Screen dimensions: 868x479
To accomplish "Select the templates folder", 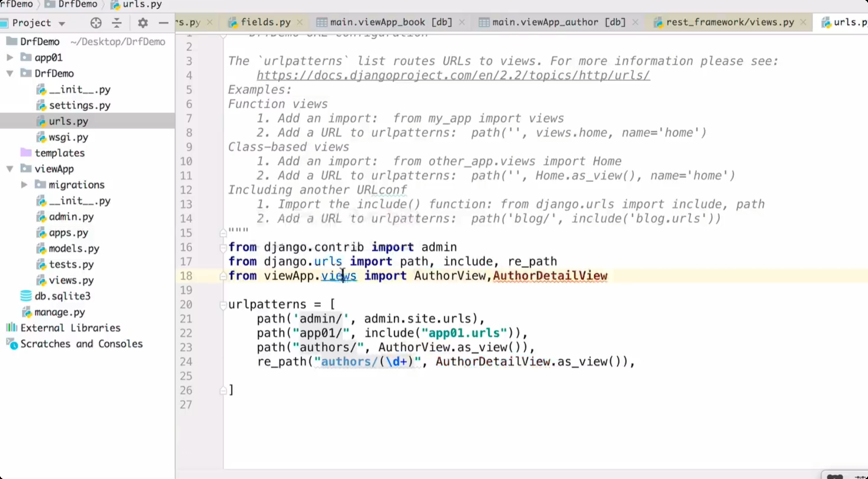I will click(x=59, y=153).
